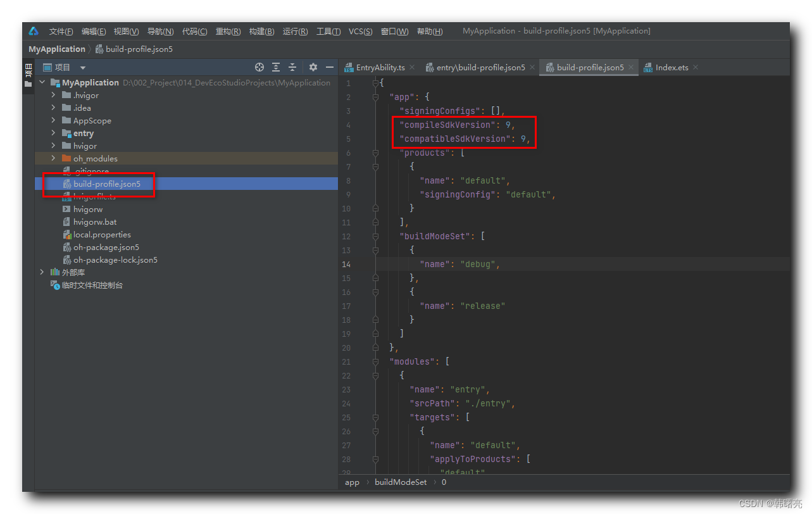The width and height of the screenshot is (812, 514).
Task: Collapse the MyApplication root node
Action: 42,82
